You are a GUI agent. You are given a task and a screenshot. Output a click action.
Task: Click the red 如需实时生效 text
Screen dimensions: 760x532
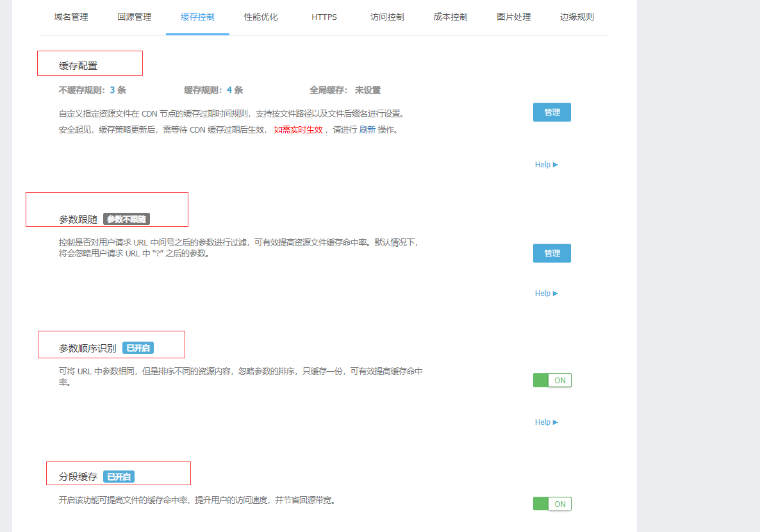pos(298,129)
